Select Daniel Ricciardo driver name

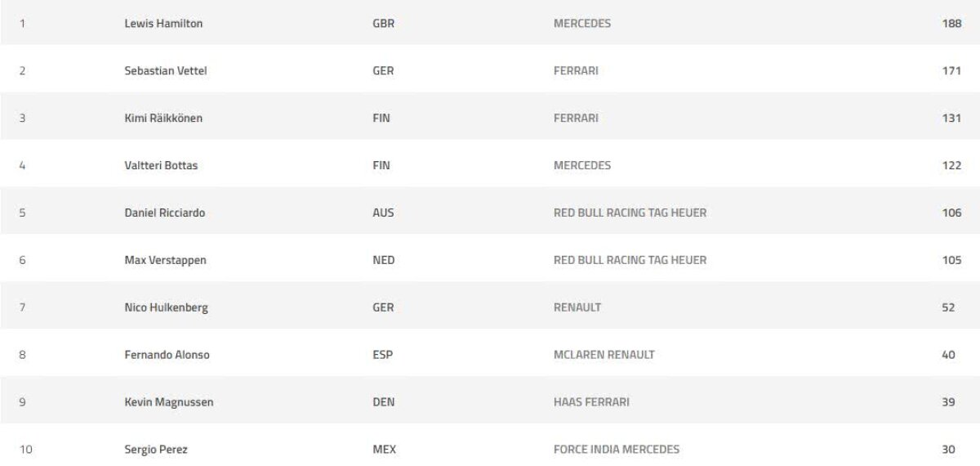(164, 213)
